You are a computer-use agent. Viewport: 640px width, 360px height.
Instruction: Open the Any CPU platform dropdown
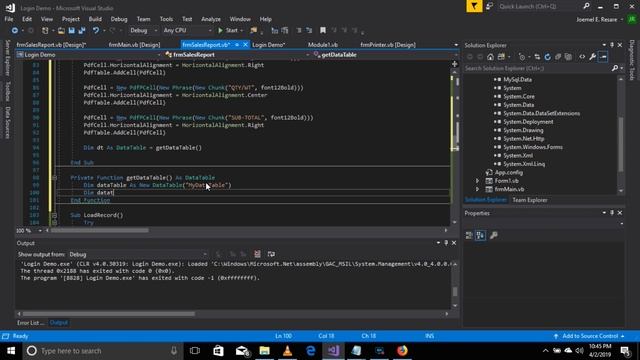pos(187,31)
